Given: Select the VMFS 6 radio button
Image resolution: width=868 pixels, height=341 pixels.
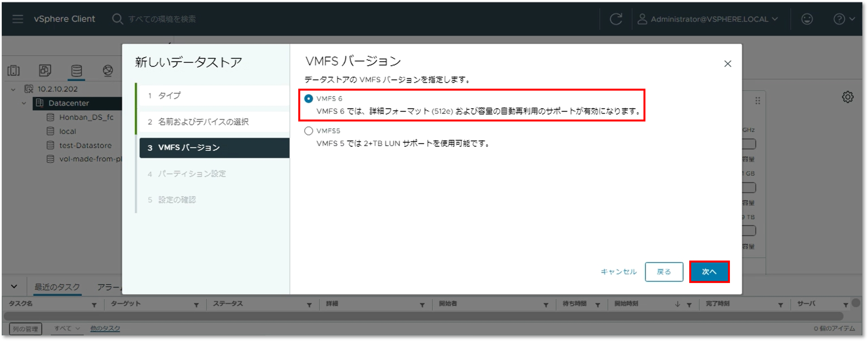Looking at the screenshot, I should click(308, 99).
